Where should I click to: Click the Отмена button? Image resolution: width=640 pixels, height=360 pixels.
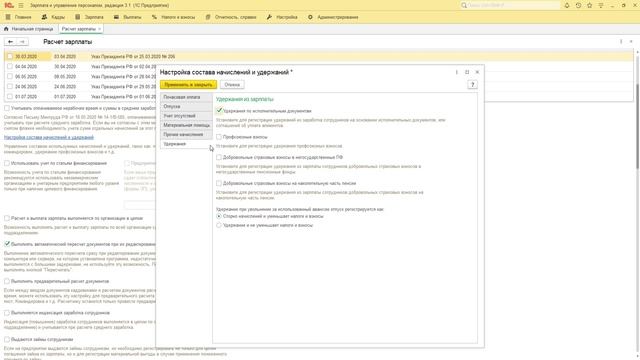[x=232, y=84]
